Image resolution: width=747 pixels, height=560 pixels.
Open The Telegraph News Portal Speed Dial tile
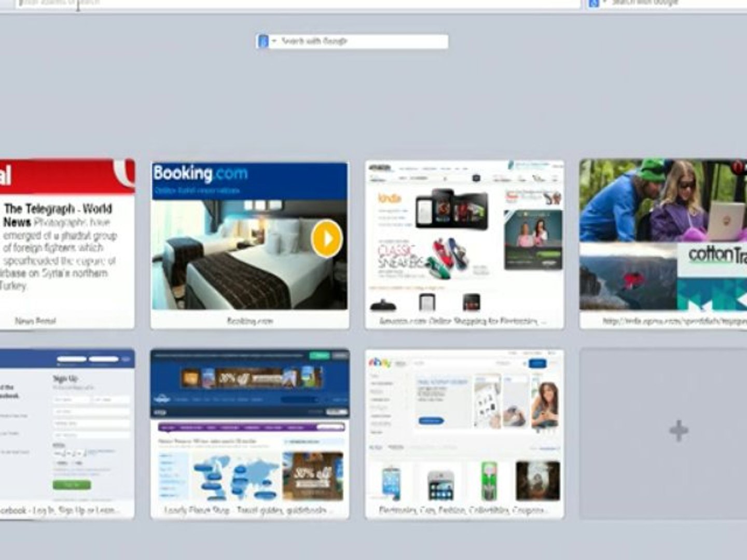point(67,244)
